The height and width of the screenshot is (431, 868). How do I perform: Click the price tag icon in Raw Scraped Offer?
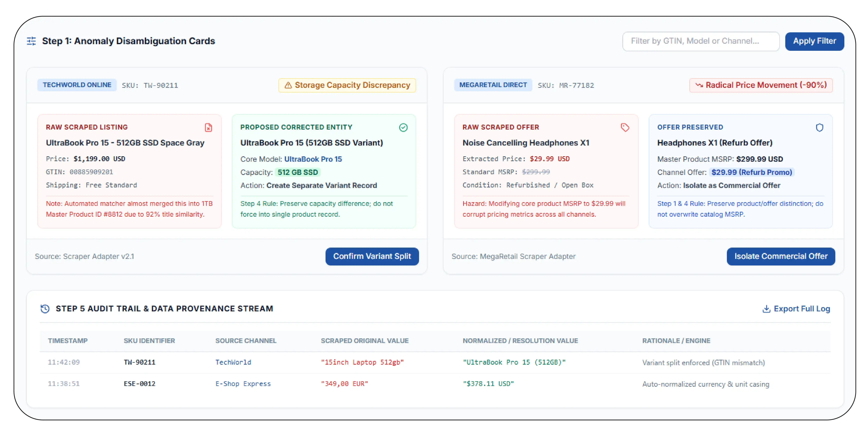[625, 127]
